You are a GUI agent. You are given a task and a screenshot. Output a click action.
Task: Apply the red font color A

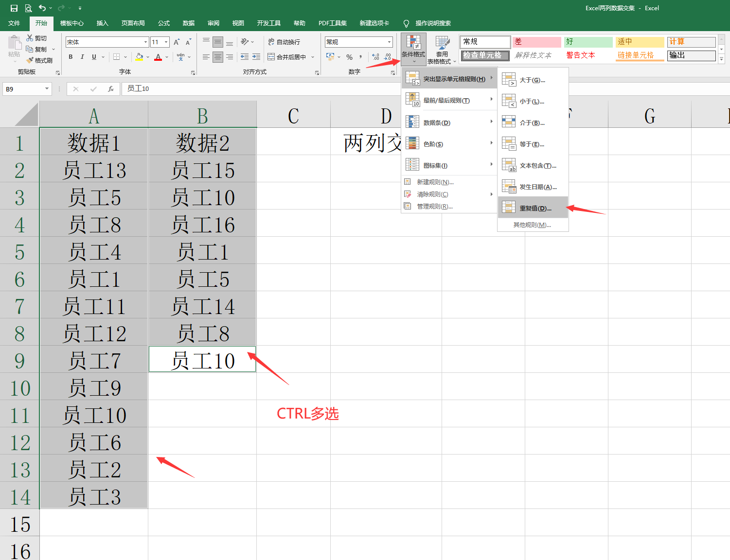158,57
